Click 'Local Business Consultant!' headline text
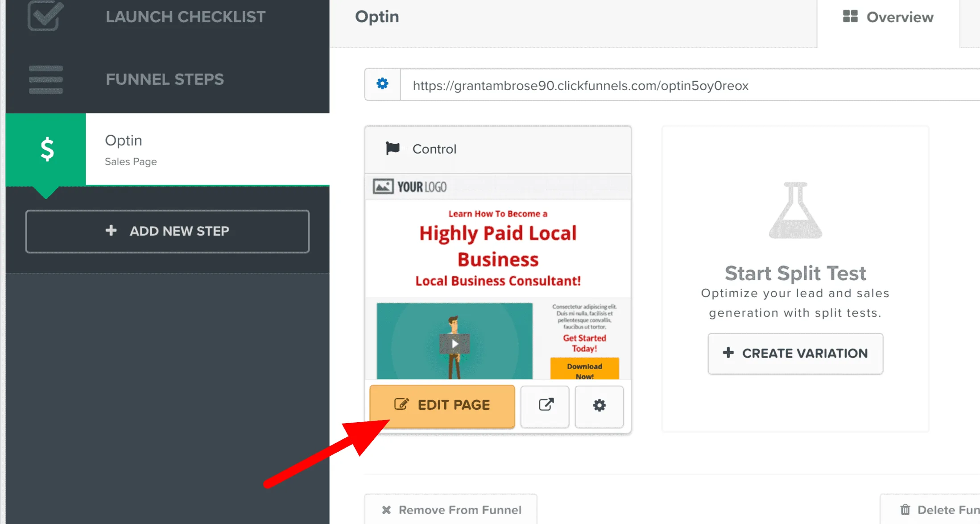980x524 pixels. click(498, 281)
